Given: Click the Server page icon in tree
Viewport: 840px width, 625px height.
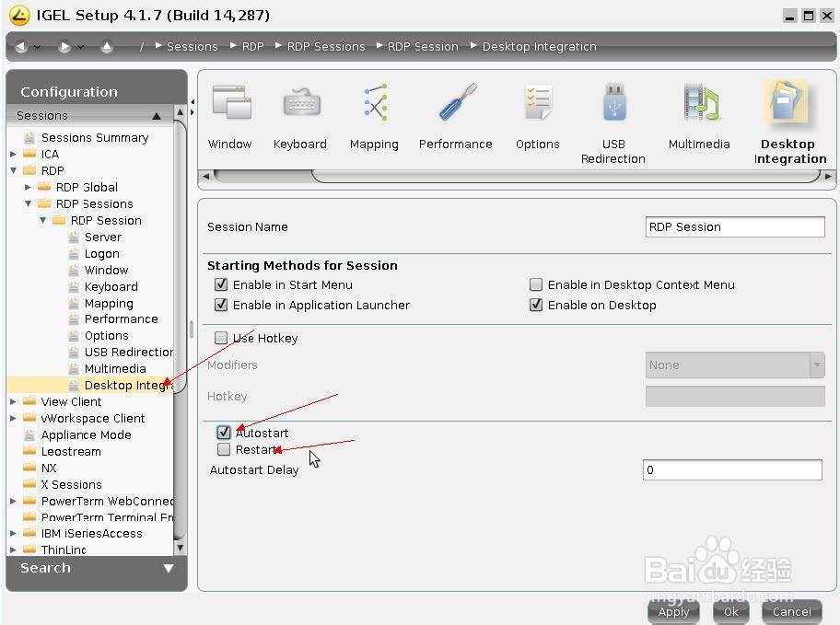Looking at the screenshot, I should tap(74, 237).
